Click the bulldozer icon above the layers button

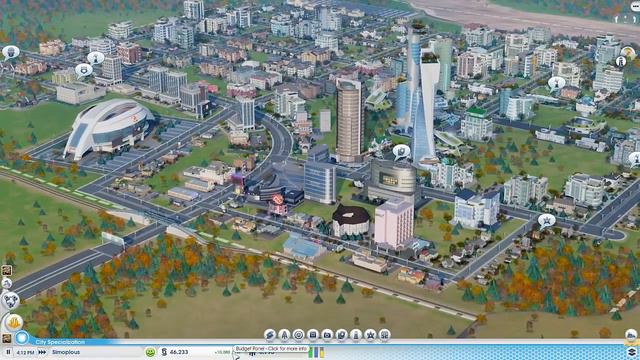pos(631,336)
